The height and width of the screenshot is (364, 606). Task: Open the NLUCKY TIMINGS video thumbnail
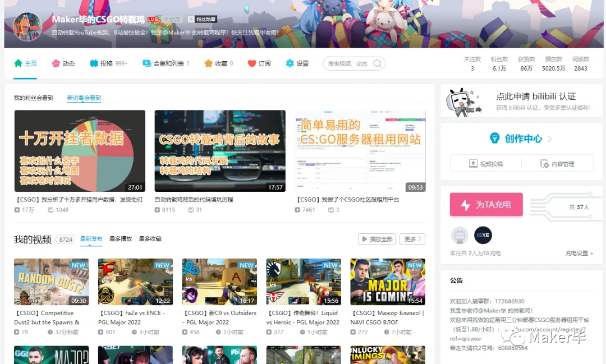pyautogui.click(x=388, y=354)
